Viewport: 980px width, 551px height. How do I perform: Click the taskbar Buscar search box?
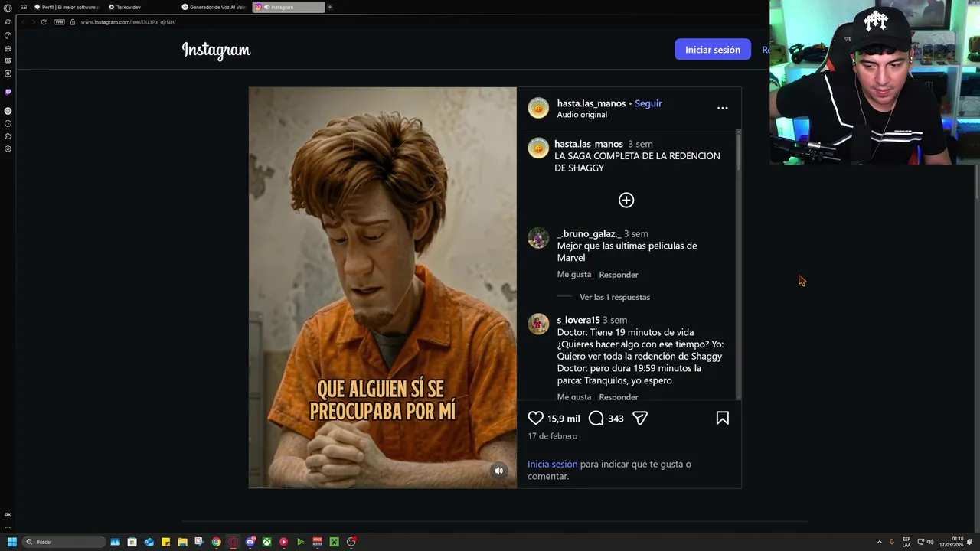point(64,542)
